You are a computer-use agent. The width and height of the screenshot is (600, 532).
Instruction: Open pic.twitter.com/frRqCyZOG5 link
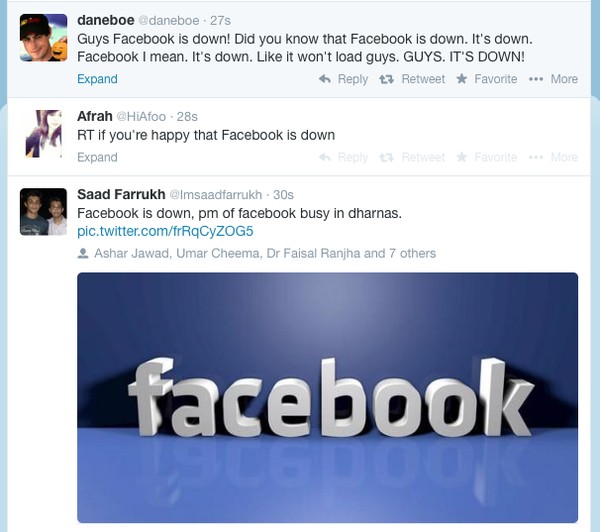165,231
